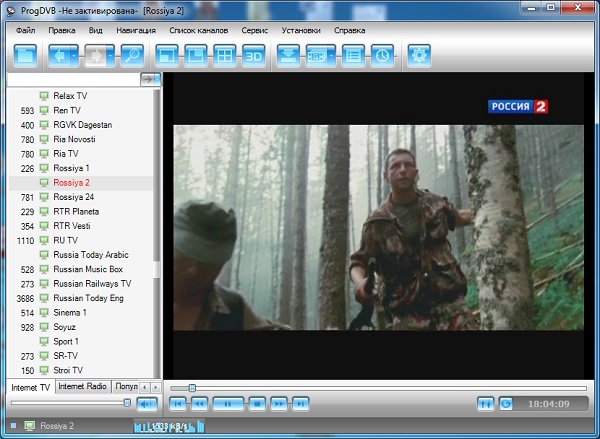Open the Список каналов menu
The height and width of the screenshot is (439, 600).
tap(199, 30)
